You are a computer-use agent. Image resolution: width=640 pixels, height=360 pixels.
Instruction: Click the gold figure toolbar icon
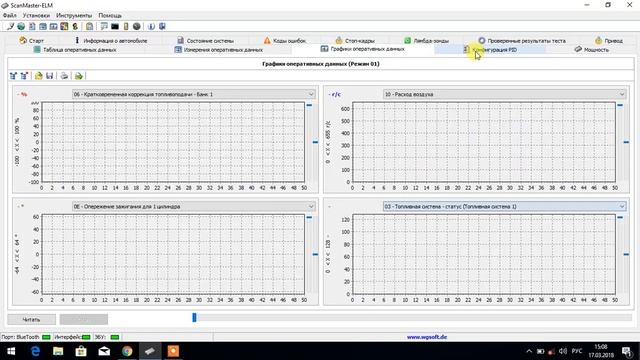coord(75,27)
